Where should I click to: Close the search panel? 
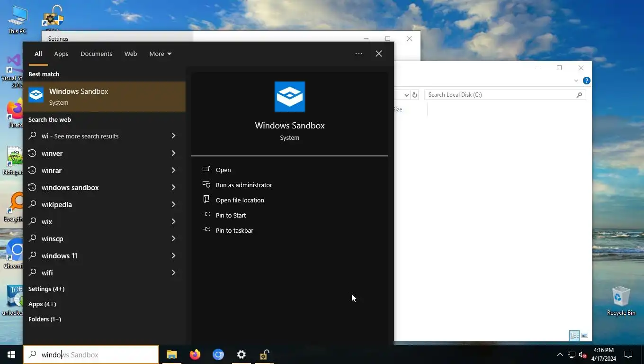379,54
